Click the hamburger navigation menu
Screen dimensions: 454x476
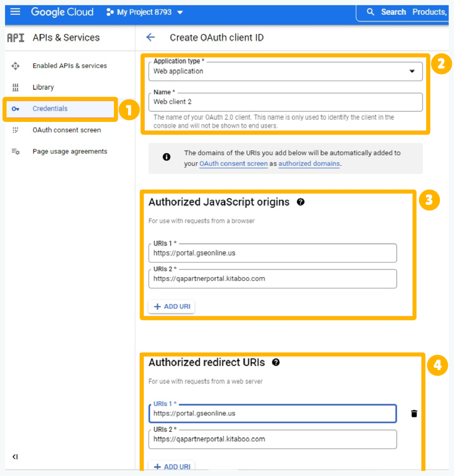click(15, 11)
